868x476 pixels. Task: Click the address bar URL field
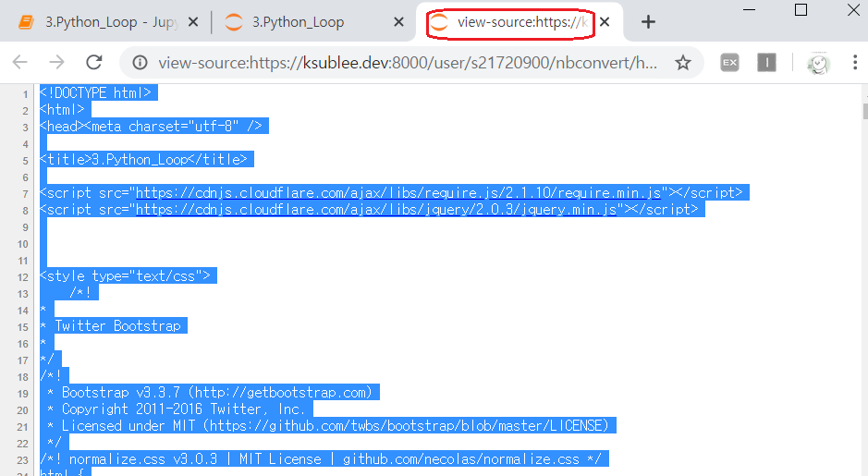tap(408, 63)
